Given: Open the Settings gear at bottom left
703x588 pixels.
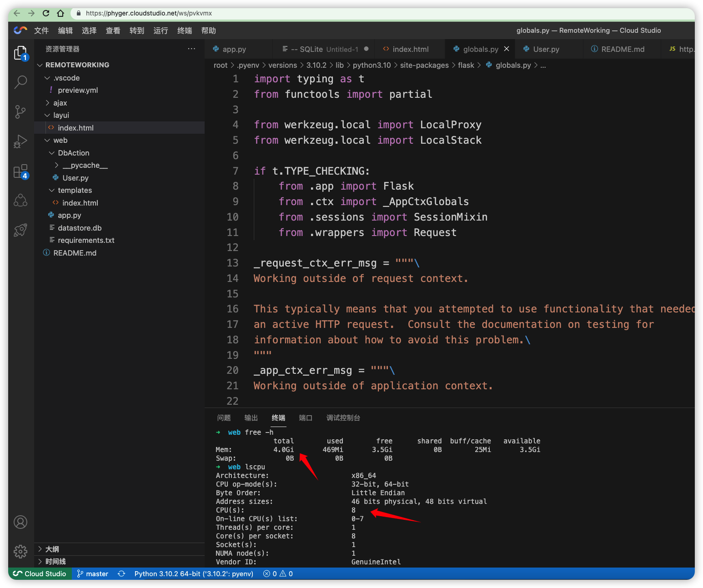Looking at the screenshot, I should pos(20,551).
